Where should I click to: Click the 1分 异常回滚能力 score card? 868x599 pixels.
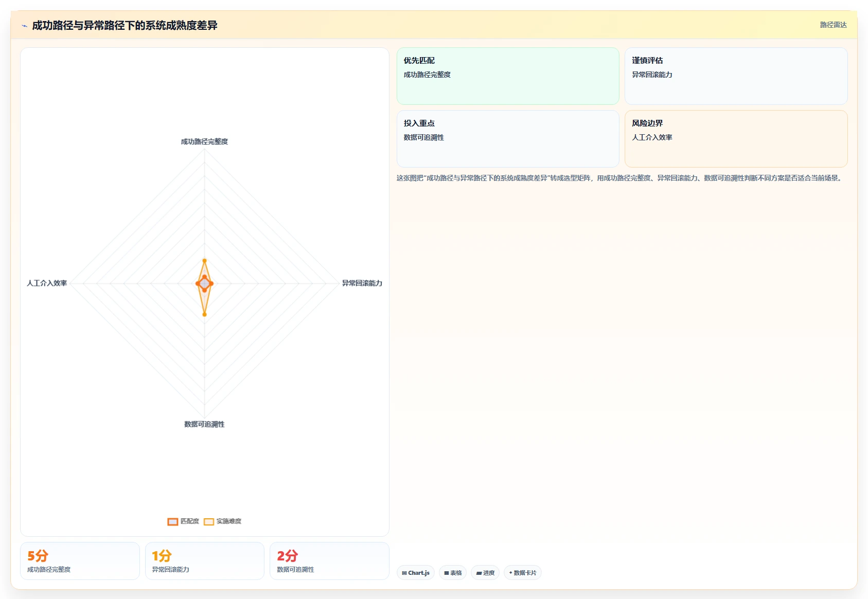(x=205, y=561)
